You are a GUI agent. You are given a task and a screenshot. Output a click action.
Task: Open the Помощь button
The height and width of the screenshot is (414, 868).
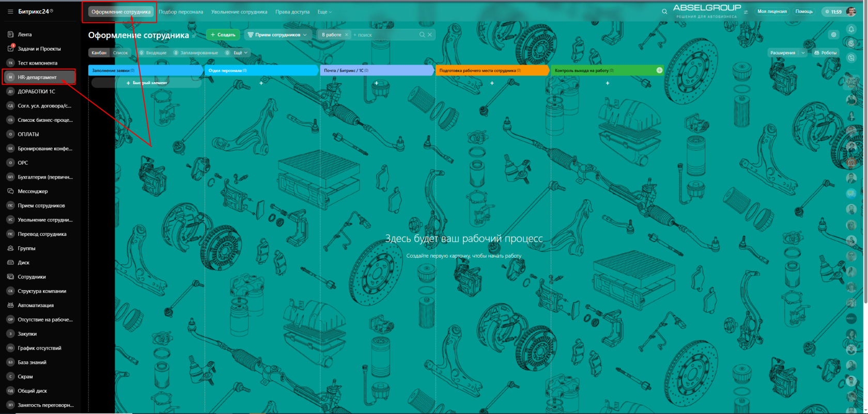click(x=804, y=11)
